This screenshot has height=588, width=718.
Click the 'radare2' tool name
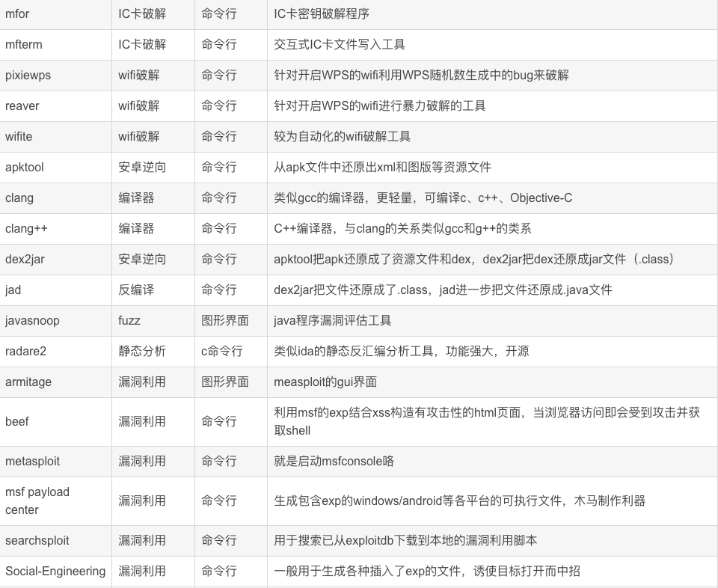tap(25, 352)
